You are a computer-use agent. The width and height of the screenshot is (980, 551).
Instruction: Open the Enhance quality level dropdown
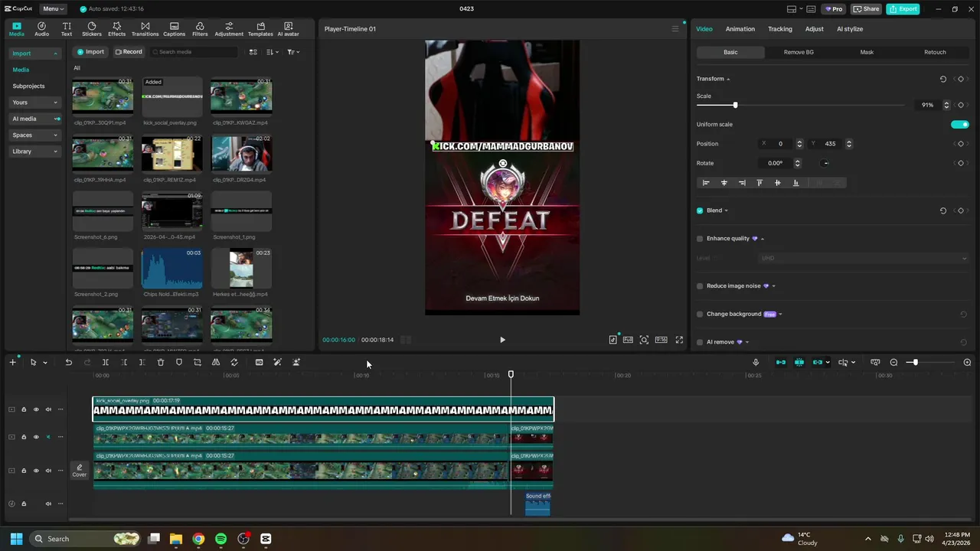click(x=864, y=259)
